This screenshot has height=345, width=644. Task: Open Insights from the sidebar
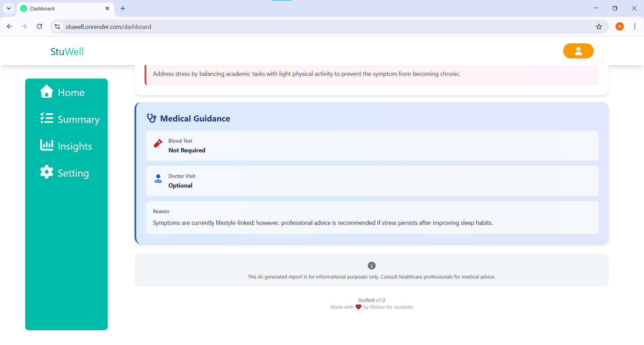66,146
